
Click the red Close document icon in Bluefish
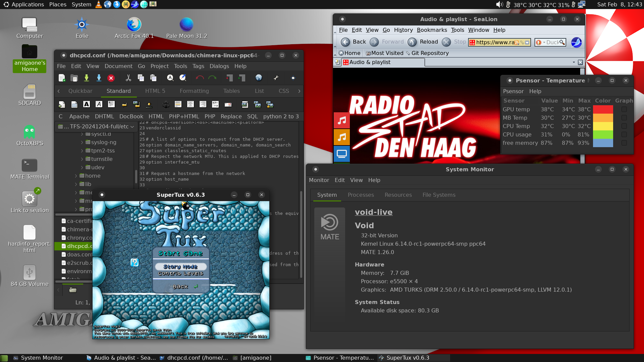(x=111, y=78)
